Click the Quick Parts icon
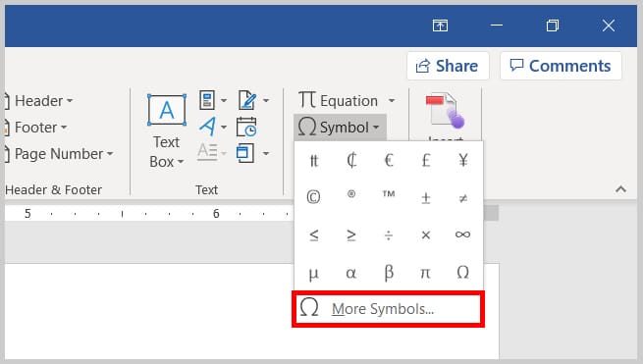The width and height of the screenshot is (643, 364). pyautogui.click(x=207, y=100)
